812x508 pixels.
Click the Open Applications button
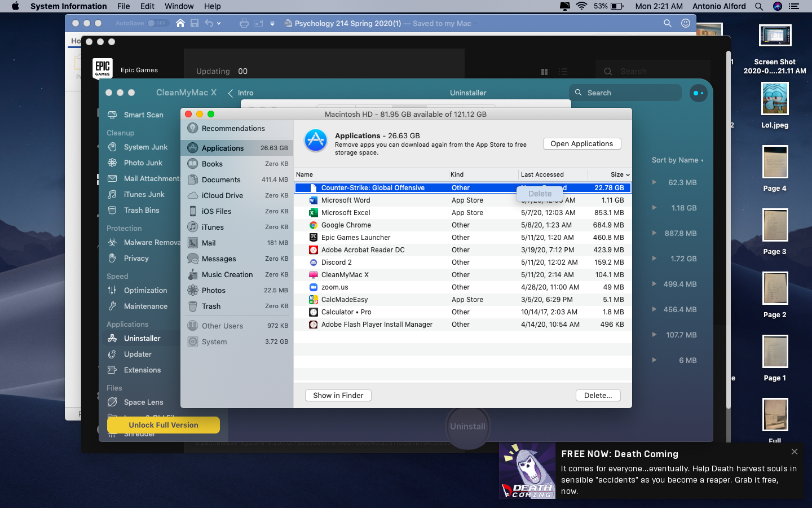pyautogui.click(x=582, y=144)
